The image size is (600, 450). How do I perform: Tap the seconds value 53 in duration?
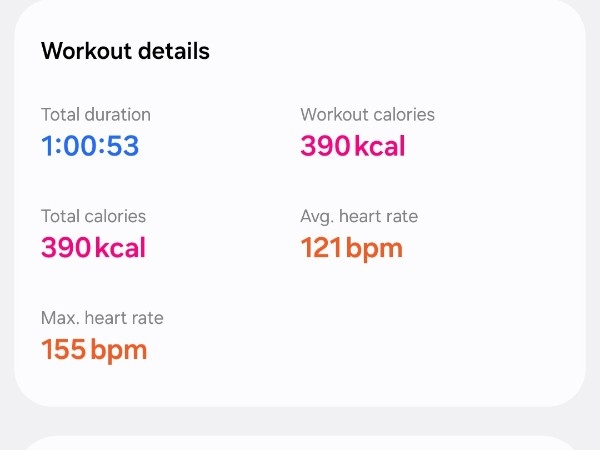122,146
